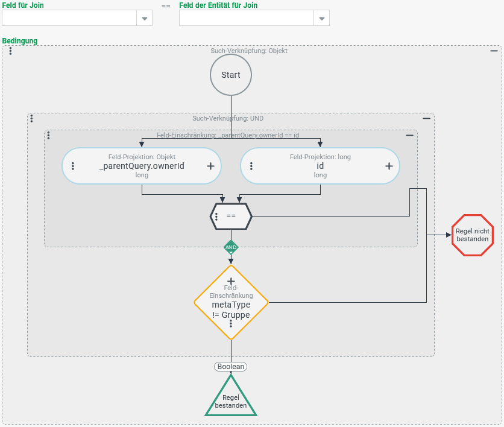Viewport: 504px width, 427px height.
Task: Open three-dot menu in metaType diamond
Action: tap(231, 324)
